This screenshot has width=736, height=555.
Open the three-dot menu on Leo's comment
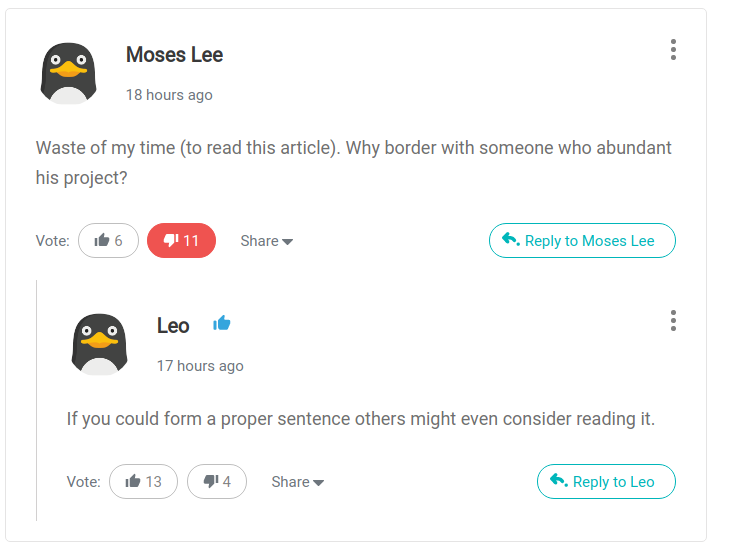point(673,321)
